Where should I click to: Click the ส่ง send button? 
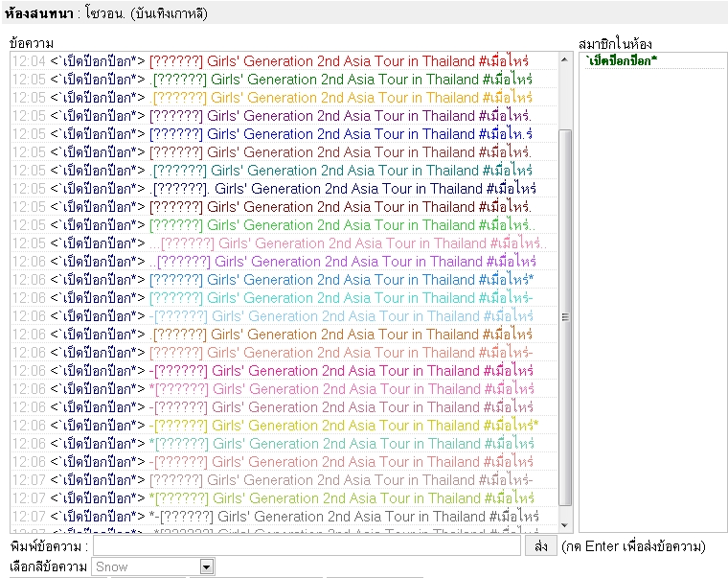[540, 546]
